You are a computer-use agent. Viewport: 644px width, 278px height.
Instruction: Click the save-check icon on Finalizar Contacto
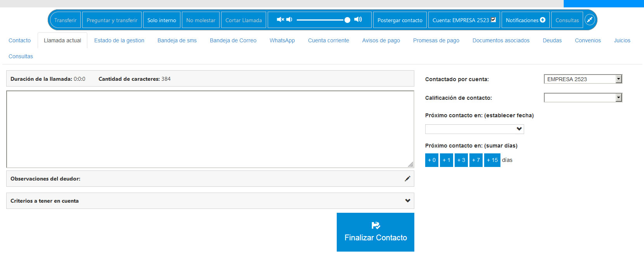click(376, 225)
